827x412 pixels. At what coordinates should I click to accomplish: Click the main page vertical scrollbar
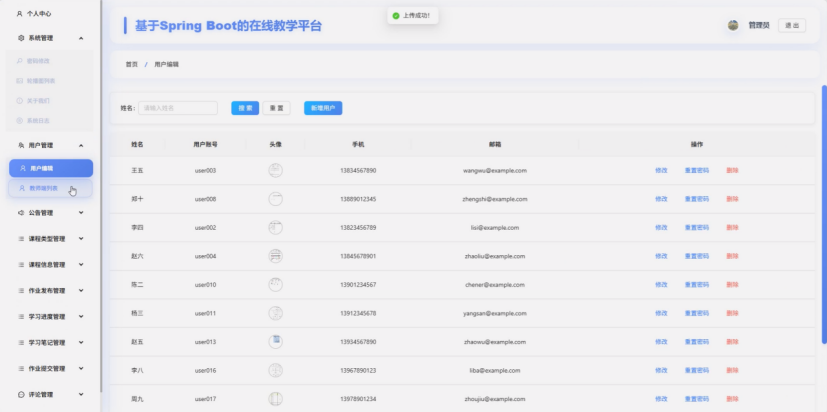(x=824, y=214)
